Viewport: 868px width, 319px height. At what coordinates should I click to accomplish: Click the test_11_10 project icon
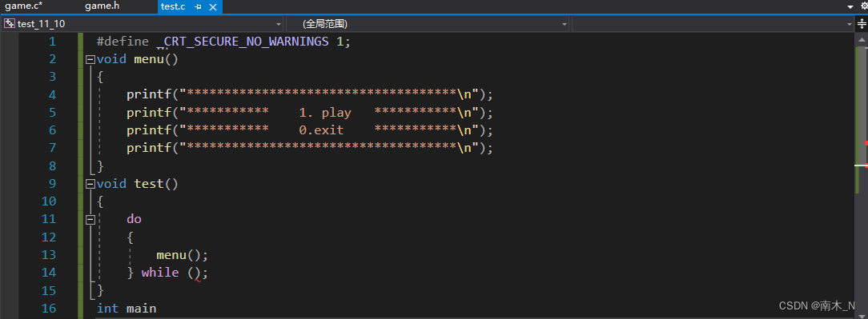(10, 24)
